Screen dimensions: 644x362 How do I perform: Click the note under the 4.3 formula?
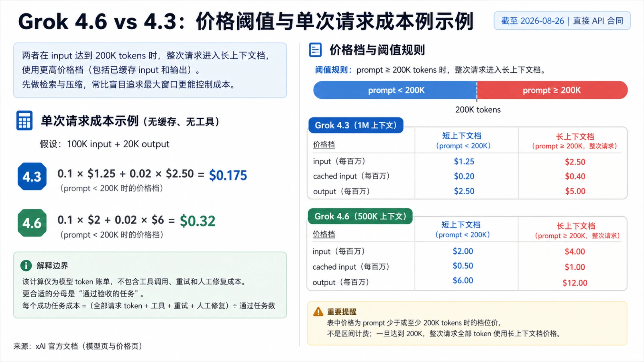112,188
